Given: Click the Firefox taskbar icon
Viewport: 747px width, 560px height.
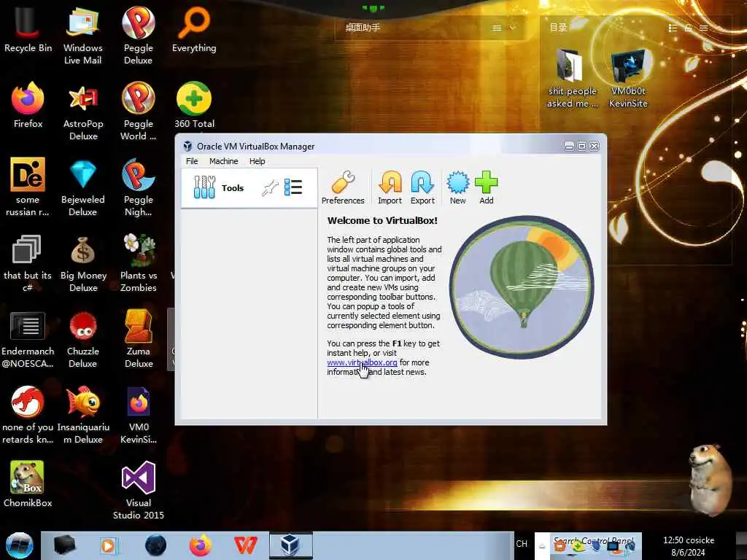Looking at the screenshot, I should (x=201, y=545).
